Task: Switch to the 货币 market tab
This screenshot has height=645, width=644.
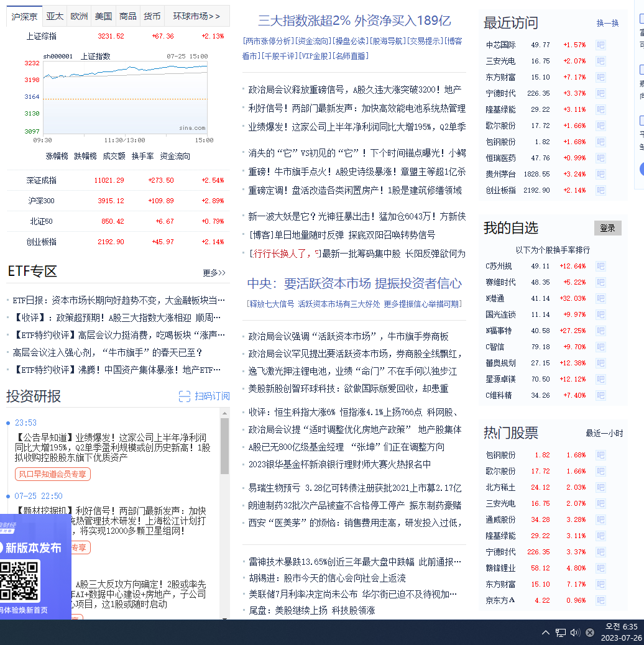Action: pos(152,16)
